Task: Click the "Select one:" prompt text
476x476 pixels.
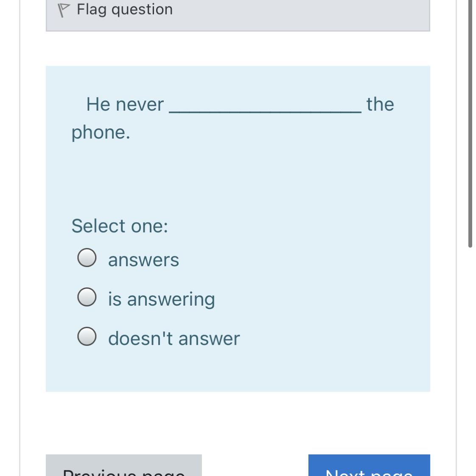Action: (120, 226)
